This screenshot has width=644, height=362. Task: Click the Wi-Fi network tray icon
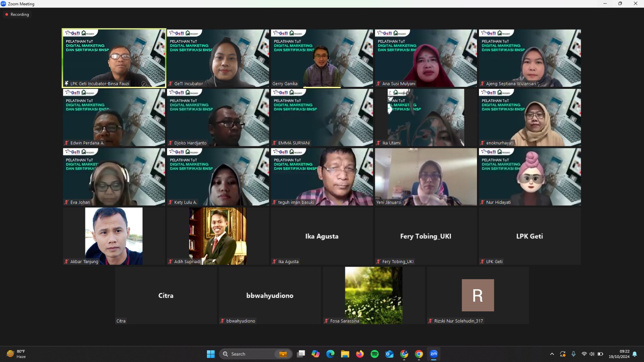click(x=584, y=354)
